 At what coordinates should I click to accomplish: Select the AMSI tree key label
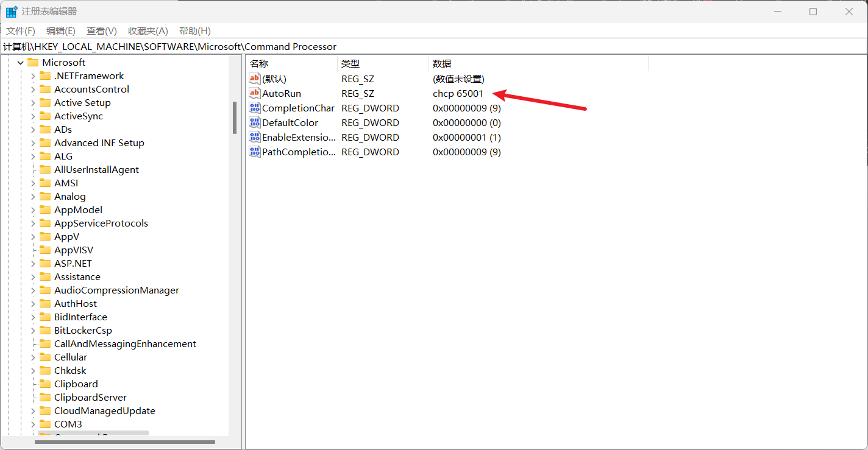[66, 183]
